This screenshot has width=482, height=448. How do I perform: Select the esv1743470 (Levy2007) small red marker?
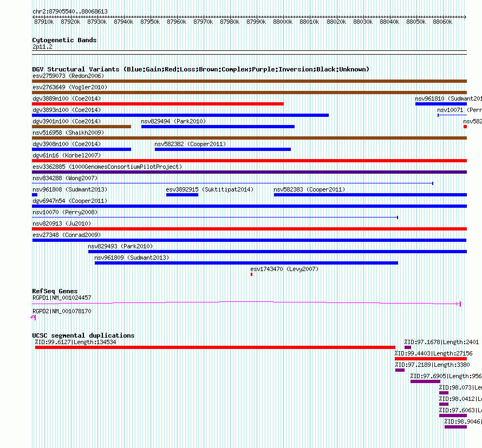pyautogui.click(x=251, y=274)
